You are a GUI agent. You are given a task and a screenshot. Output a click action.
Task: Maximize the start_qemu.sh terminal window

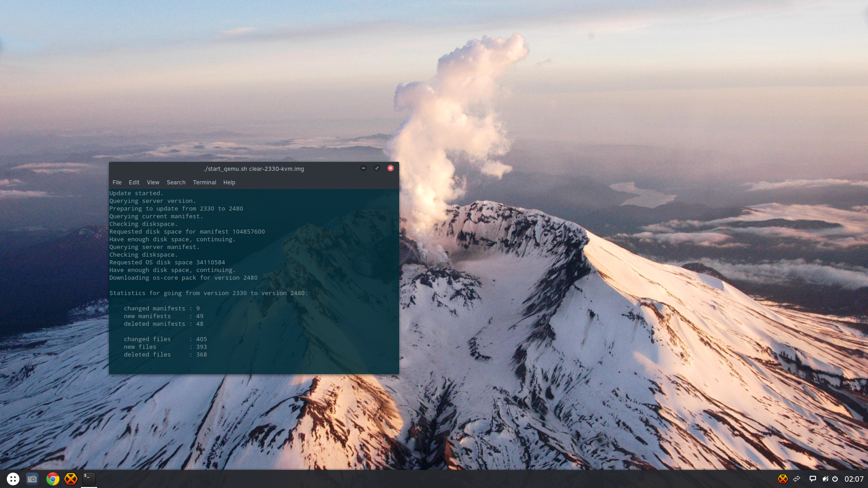point(377,169)
